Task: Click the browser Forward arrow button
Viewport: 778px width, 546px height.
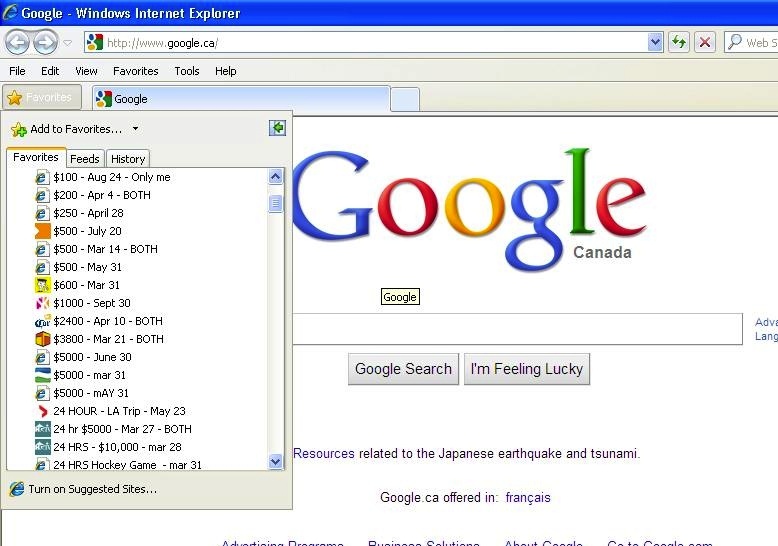Action: tap(45, 42)
